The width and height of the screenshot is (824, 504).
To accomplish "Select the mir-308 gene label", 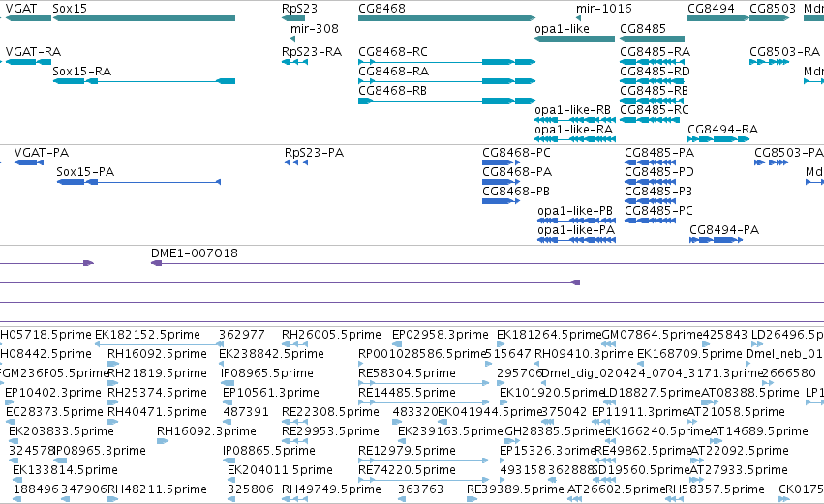I will click(315, 28).
